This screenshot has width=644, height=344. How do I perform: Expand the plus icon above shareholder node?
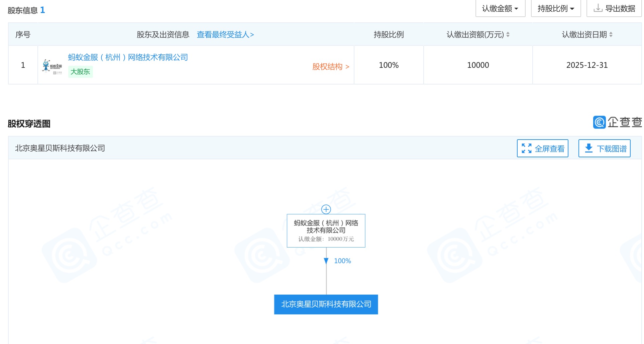[326, 209]
